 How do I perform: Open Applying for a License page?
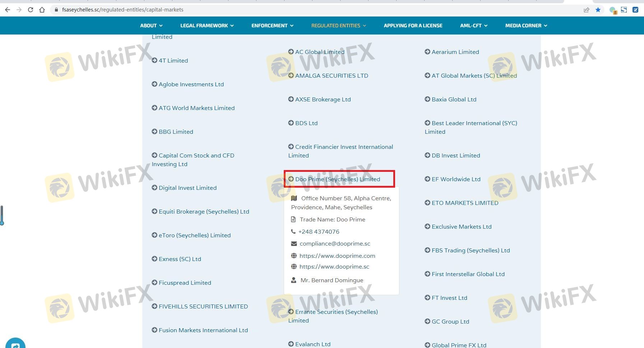413,26
